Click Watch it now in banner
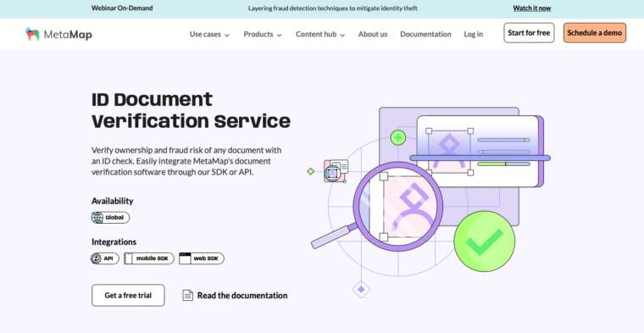Viewport: 644px width, 333px height. pyautogui.click(x=532, y=8)
